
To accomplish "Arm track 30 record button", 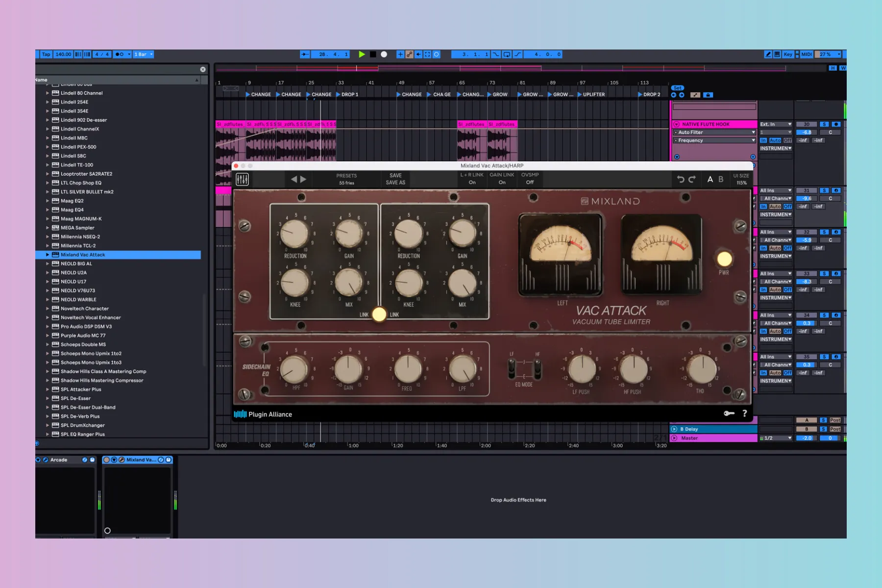I will coord(836,124).
